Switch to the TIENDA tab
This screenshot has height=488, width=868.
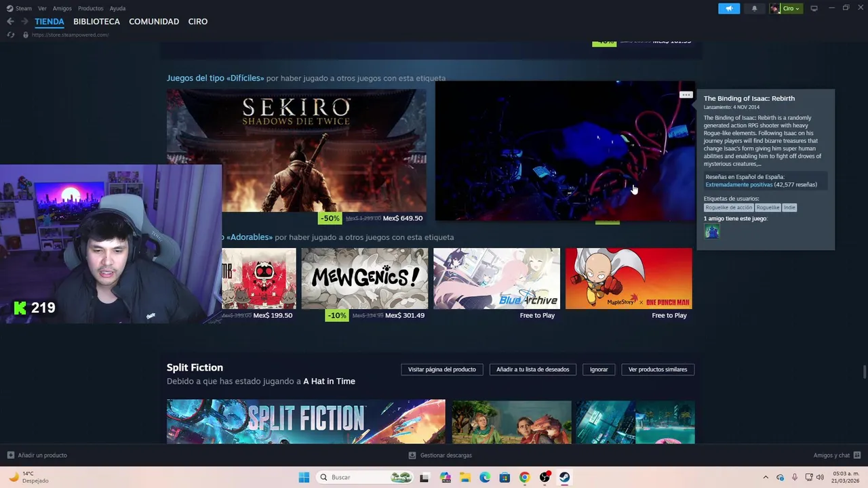(x=50, y=22)
